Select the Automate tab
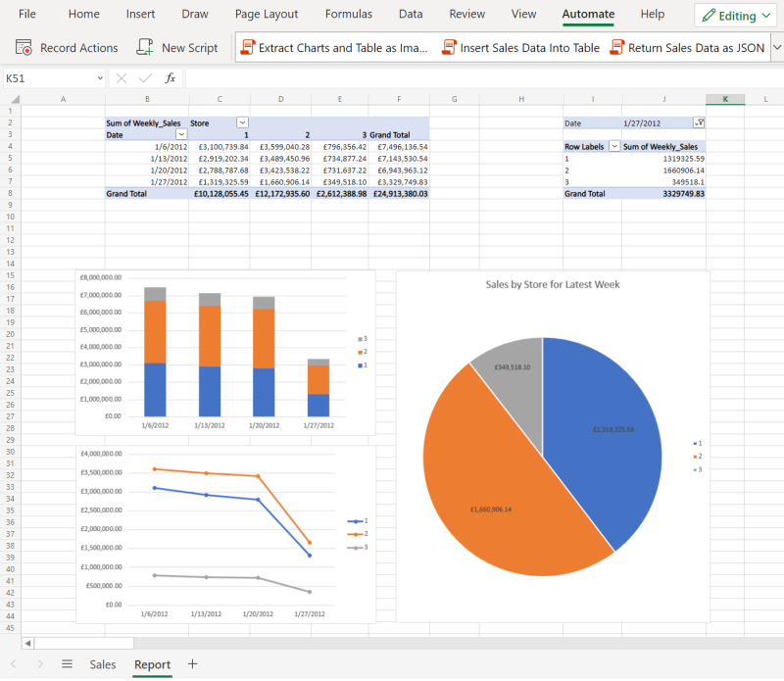The width and height of the screenshot is (784, 681). pyautogui.click(x=588, y=14)
